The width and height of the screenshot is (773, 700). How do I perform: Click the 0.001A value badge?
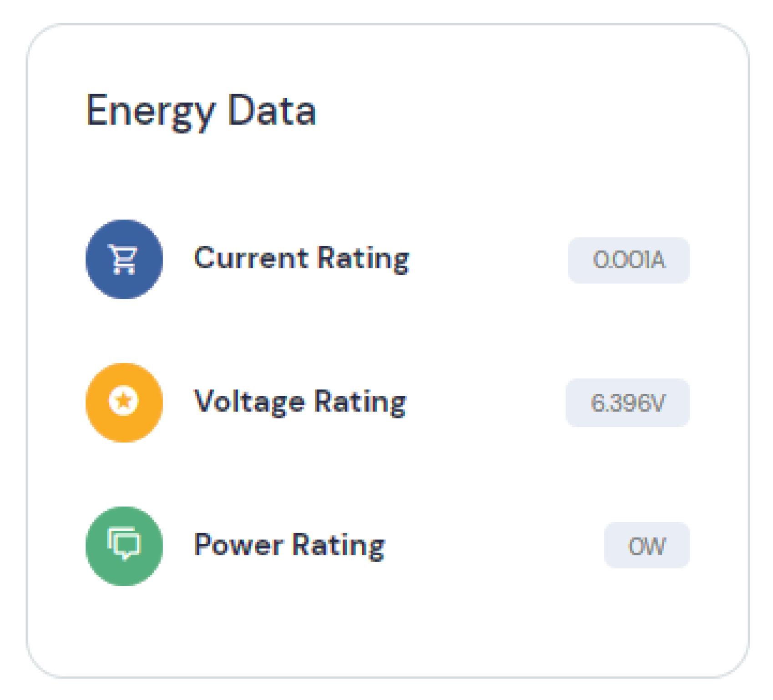click(628, 260)
